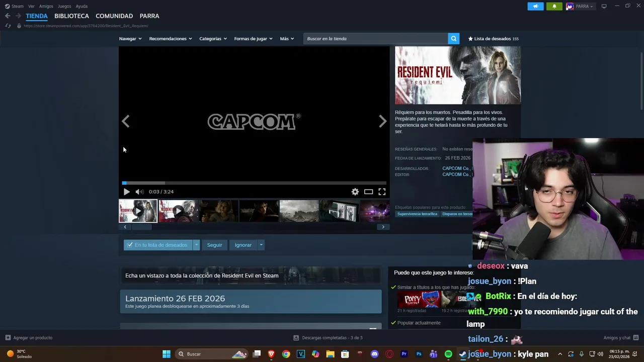Switch to the TIENDA tab

(37, 16)
